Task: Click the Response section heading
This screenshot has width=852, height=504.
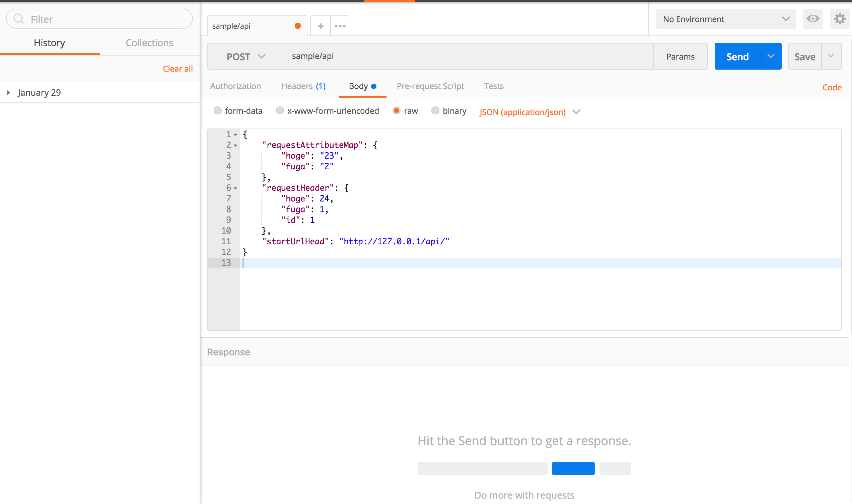Action: (x=228, y=352)
